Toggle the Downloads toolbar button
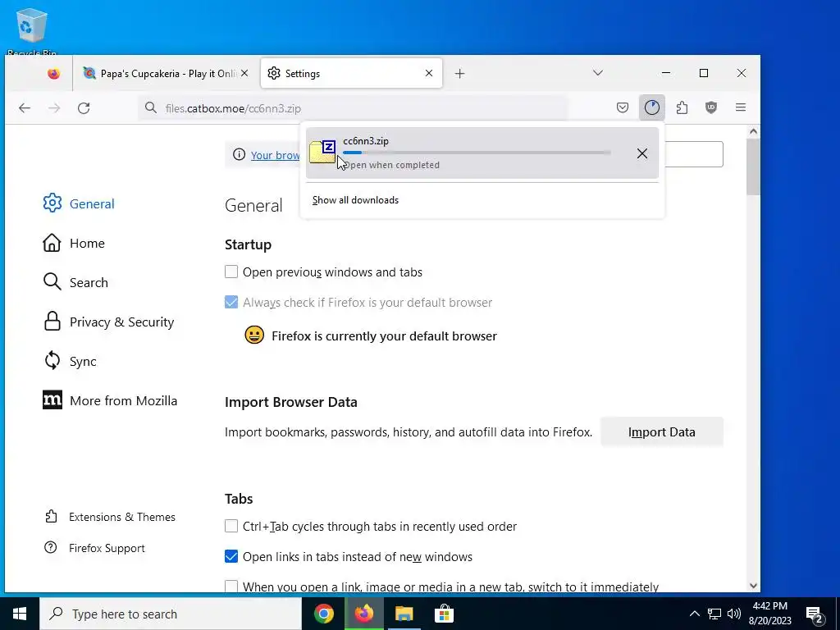Image resolution: width=840 pixels, height=630 pixels. (652, 107)
